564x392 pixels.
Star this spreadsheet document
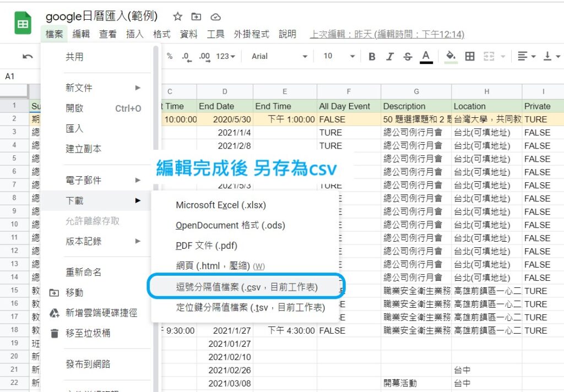(177, 17)
